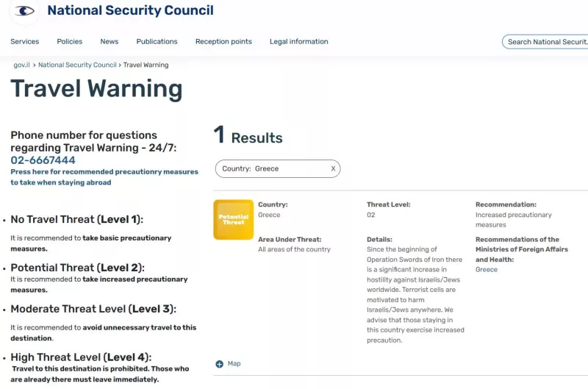Open National Security Council breadcrumb link
Image resolution: width=588 pixels, height=389 pixels.
click(x=77, y=65)
